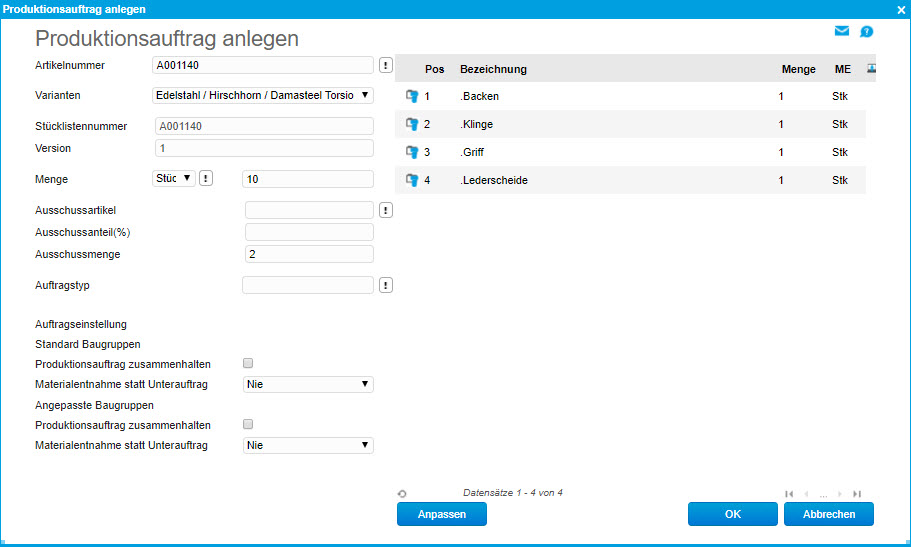The width and height of the screenshot is (911, 547).
Task: Click the icon beside position 2 Klinge
Action: point(411,124)
